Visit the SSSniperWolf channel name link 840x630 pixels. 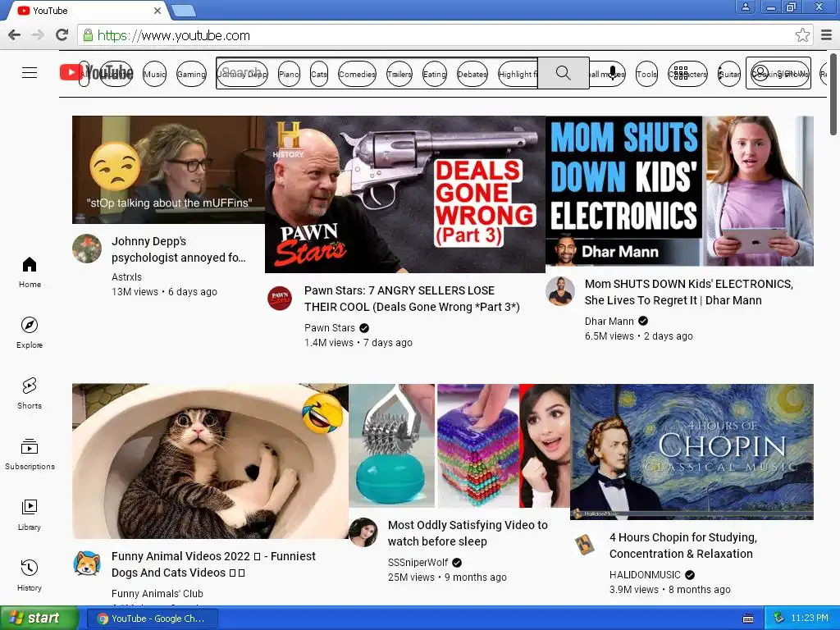[418, 563]
